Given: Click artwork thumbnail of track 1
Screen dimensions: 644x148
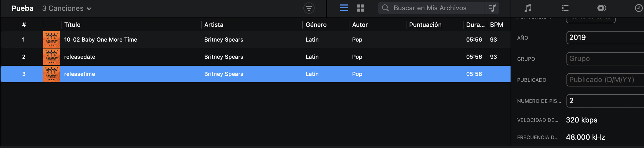Looking at the screenshot, I should point(51,40).
